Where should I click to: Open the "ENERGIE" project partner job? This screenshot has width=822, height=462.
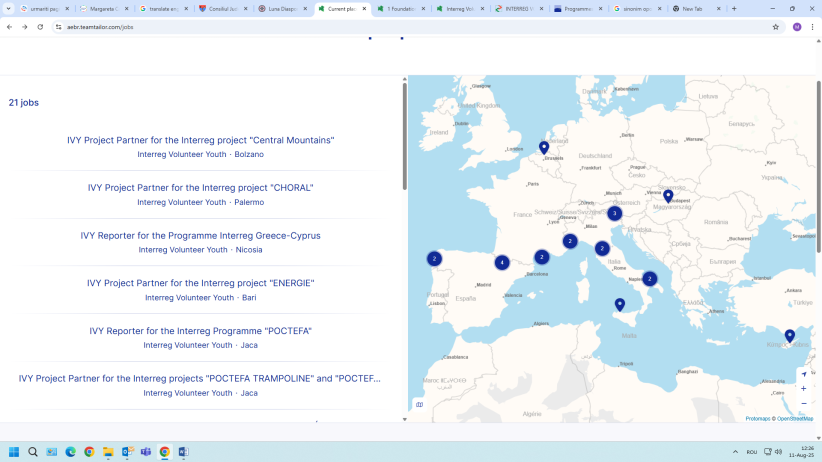(x=200, y=283)
